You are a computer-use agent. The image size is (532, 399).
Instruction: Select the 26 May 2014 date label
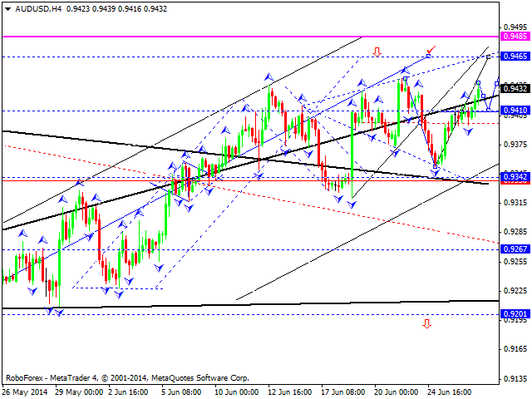coord(24,392)
